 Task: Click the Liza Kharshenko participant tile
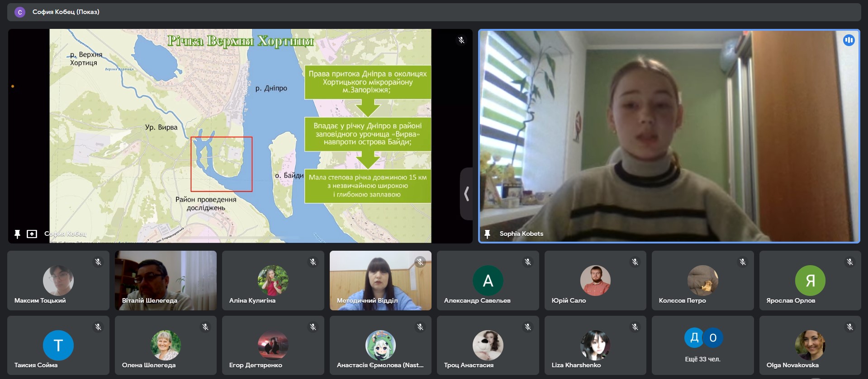pos(595,345)
